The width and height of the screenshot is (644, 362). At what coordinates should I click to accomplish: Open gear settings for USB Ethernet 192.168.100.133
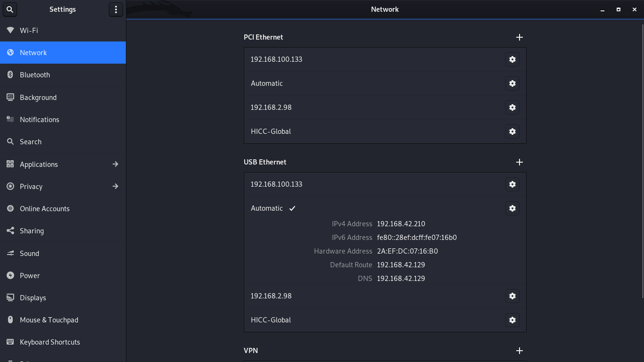512,184
